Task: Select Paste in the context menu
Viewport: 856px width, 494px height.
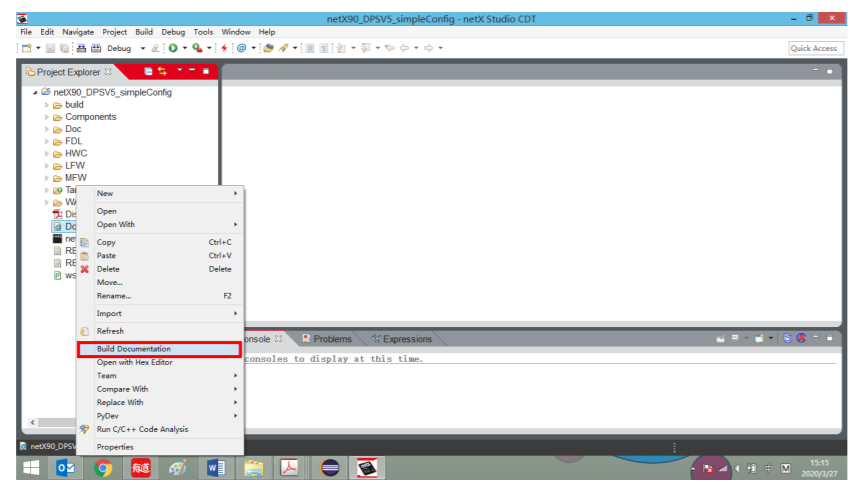Action: 160,256
